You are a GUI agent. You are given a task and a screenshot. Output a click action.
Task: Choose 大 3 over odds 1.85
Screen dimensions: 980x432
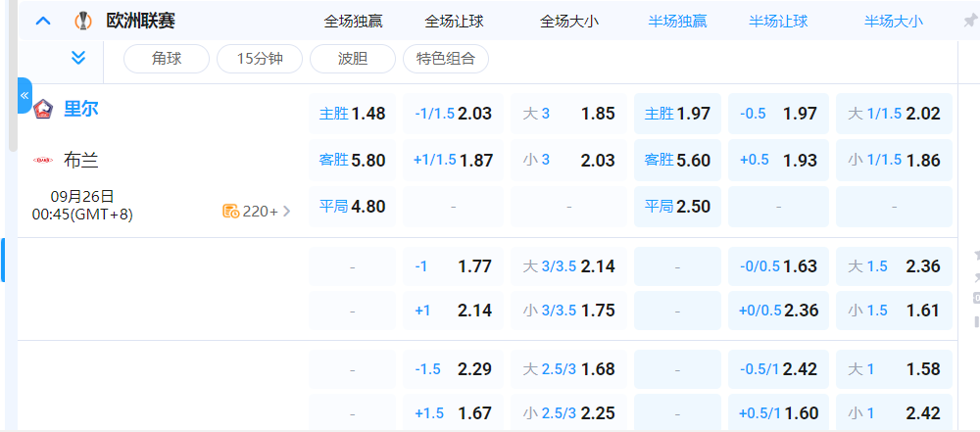tap(568, 114)
